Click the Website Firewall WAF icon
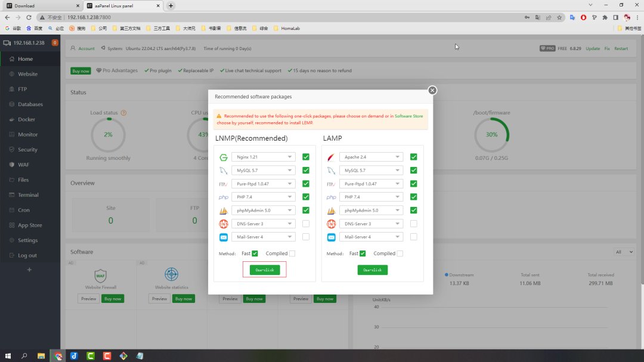Screen dimensions: 644x362 (101, 275)
